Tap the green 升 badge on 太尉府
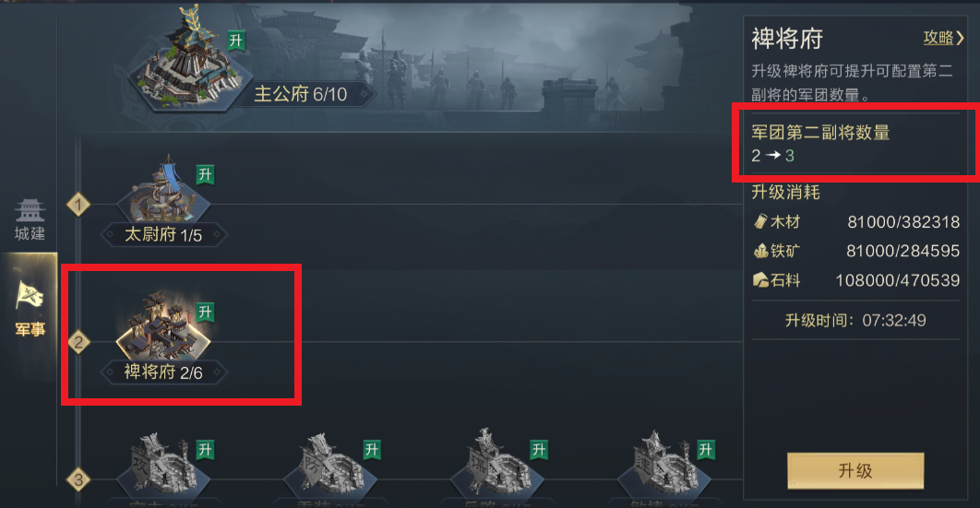 click(205, 175)
